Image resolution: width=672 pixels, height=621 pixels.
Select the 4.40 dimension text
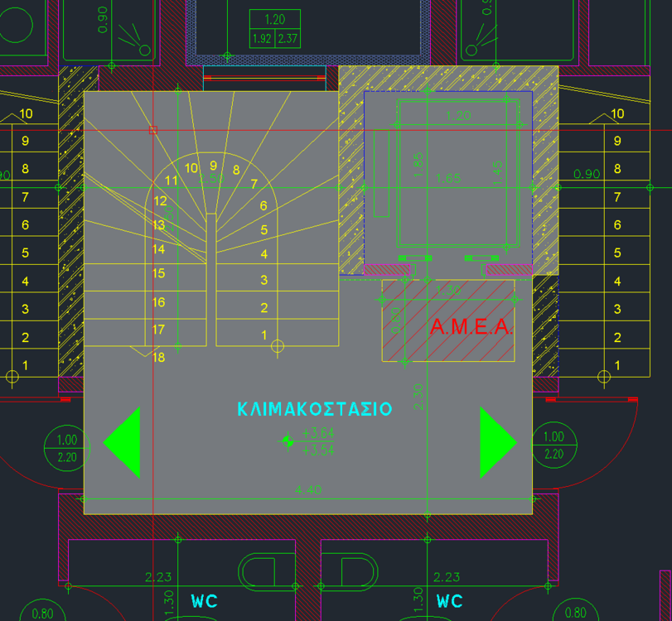pyautogui.click(x=308, y=489)
